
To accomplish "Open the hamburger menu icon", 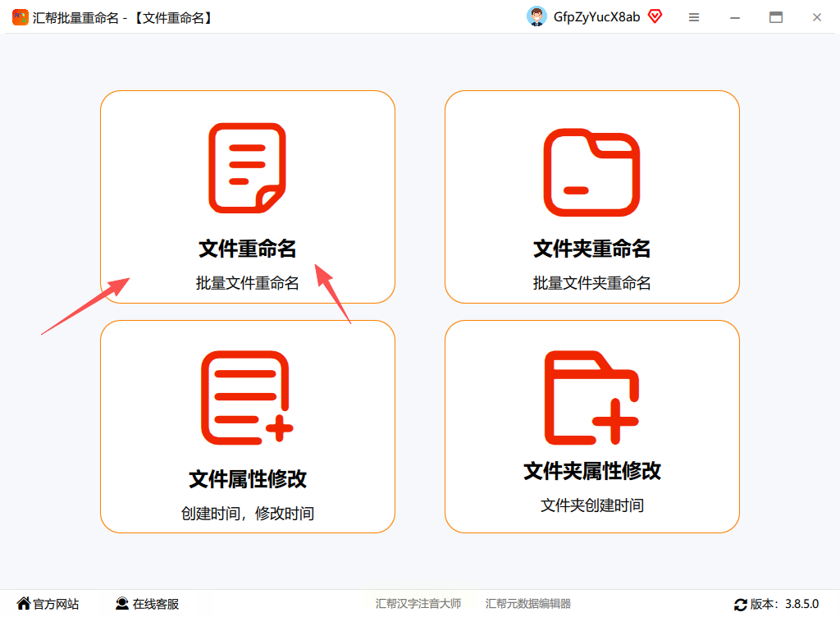I will [694, 17].
